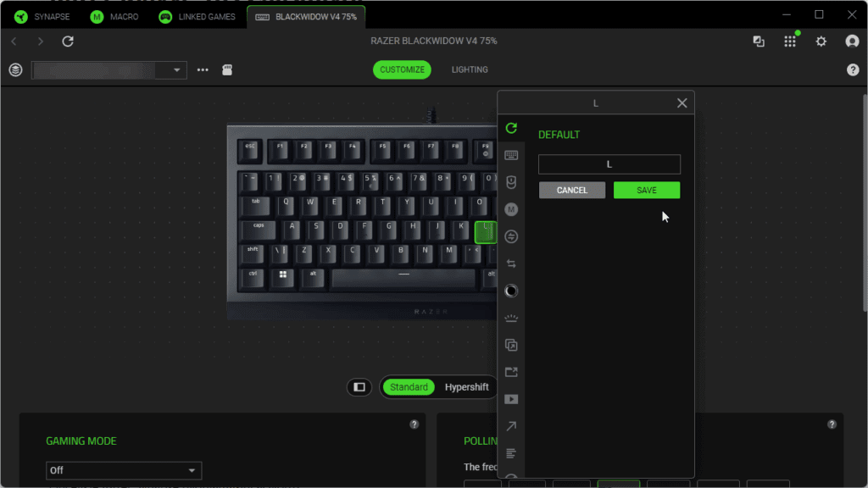Select BlackWidow V4 75% tab
Screen dimensions: 868x488
[x=306, y=17]
